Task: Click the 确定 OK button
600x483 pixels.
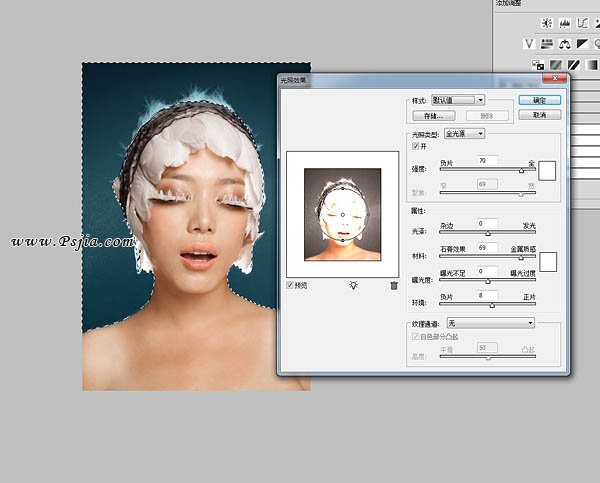Action: (x=539, y=100)
